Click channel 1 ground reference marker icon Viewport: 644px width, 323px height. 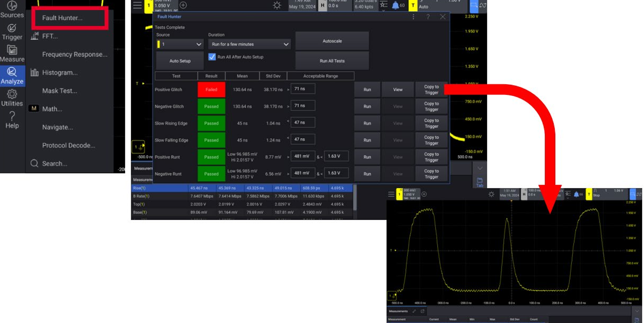(138, 147)
